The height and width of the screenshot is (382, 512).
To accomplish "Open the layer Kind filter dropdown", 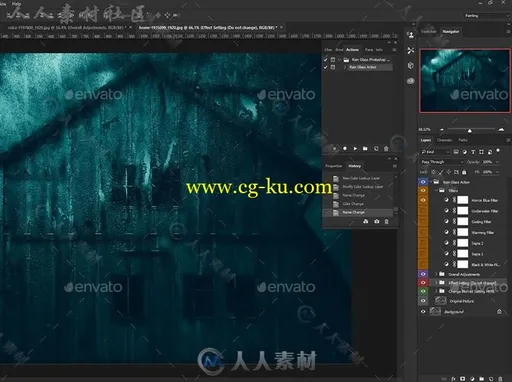I will click(435, 152).
